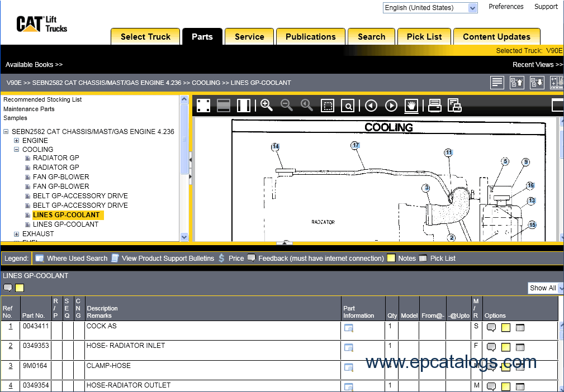
Task: Click yellow notes swatch for COCK AS row
Action: pyautogui.click(x=506, y=328)
